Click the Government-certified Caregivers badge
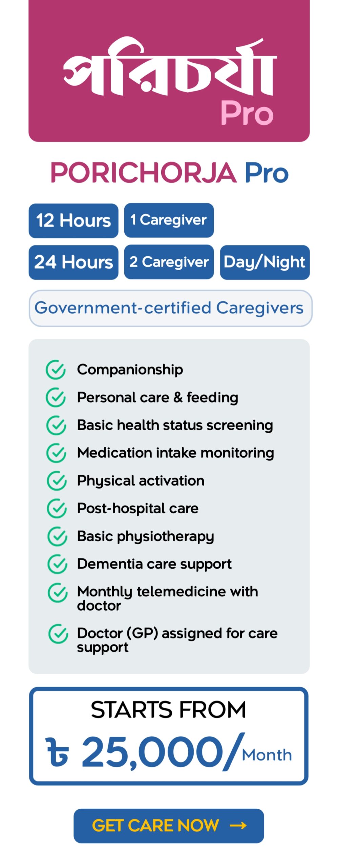 (x=170, y=308)
